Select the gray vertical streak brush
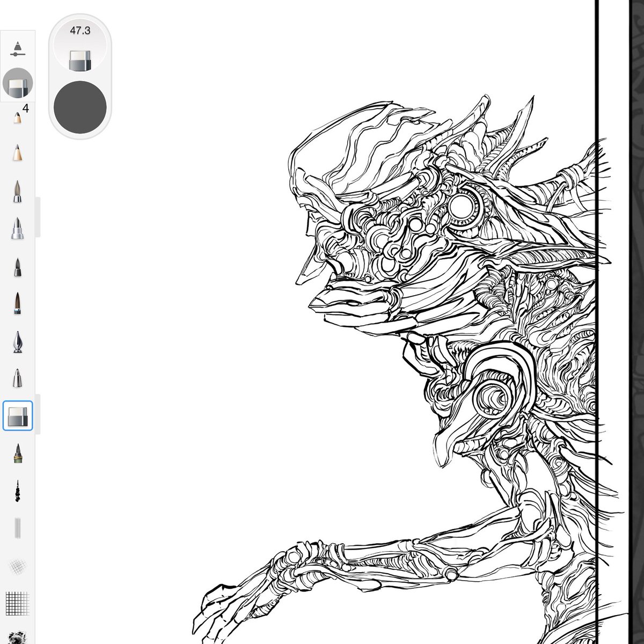The height and width of the screenshot is (644, 644). [18, 528]
